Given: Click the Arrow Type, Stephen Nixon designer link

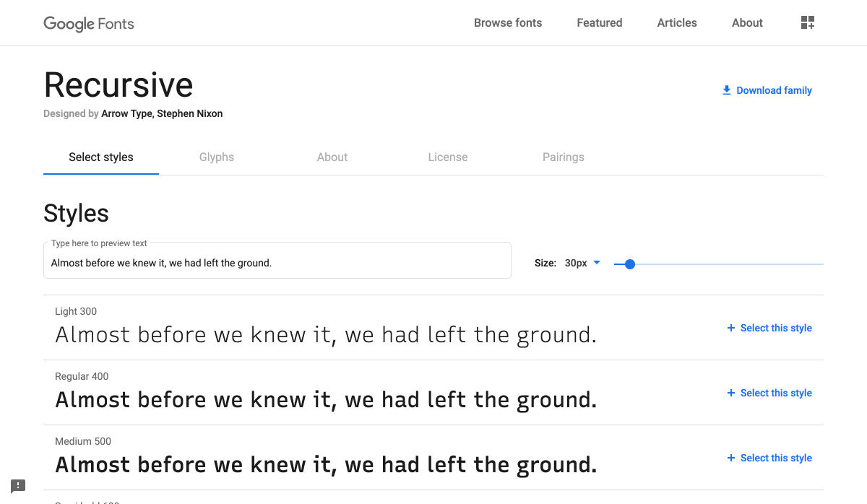Looking at the screenshot, I should tap(162, 113).
